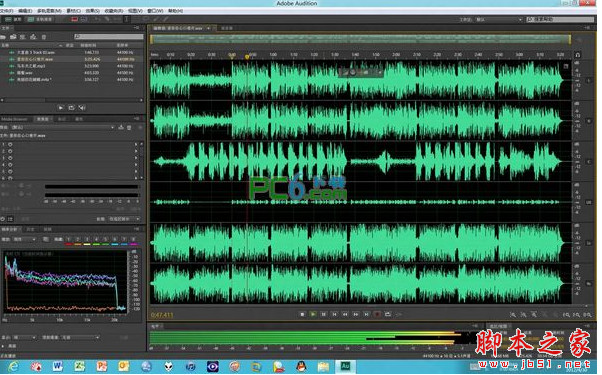Click the Files panel search field
Viewport: 602px width, 375px height.
click(x=109, y=37)
